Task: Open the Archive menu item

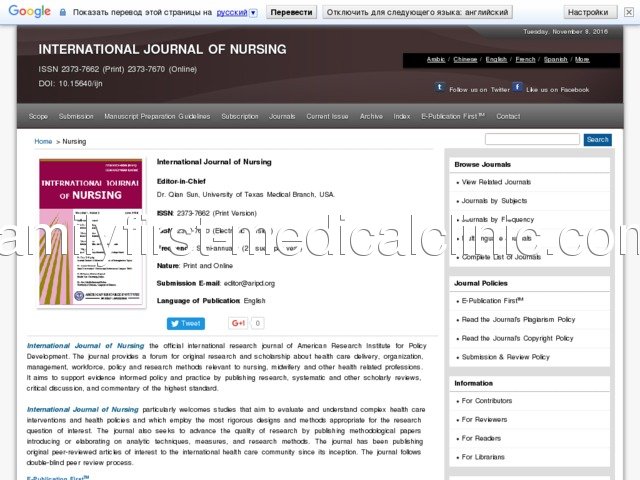Action: click(371, 116)
